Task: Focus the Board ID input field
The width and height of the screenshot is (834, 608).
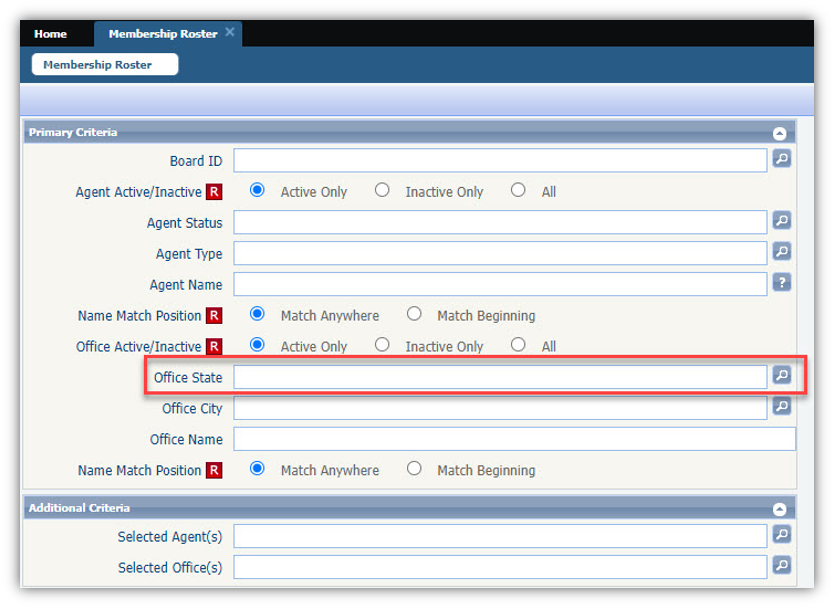Action: 500,160
